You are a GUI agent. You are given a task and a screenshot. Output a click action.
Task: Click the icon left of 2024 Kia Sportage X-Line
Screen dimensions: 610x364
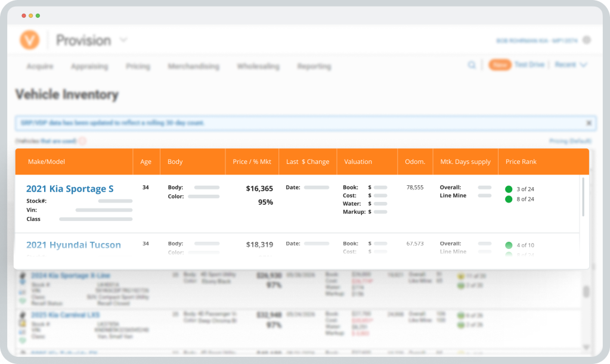23,275
